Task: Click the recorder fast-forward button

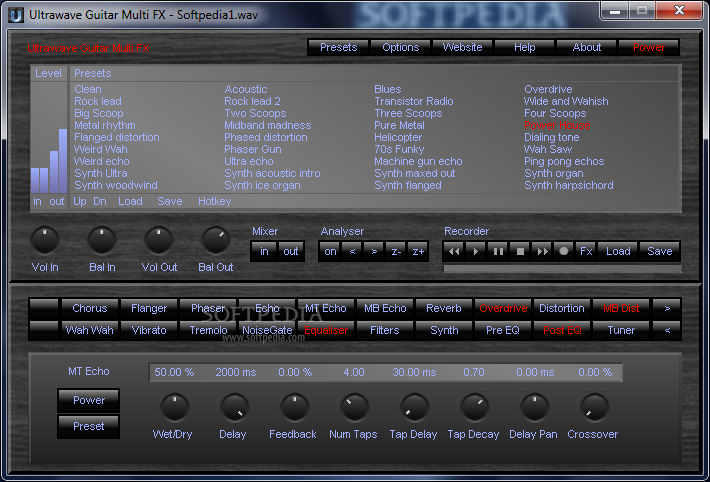Action: pyautogui.click(x=542, y=251)
